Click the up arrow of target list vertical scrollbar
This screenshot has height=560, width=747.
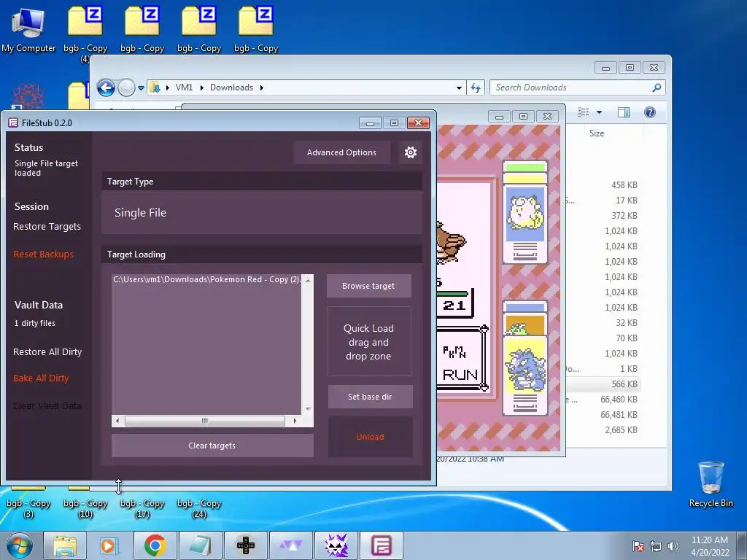[x=309, y=280]
